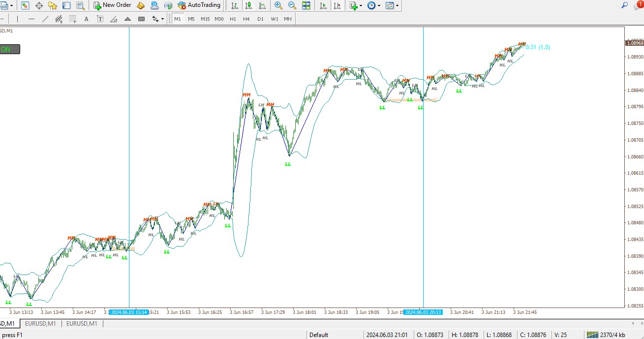Toggle the green ON indicator button
Image resolution: width=644 pixels, height=339 pixels.
point(10,49)
